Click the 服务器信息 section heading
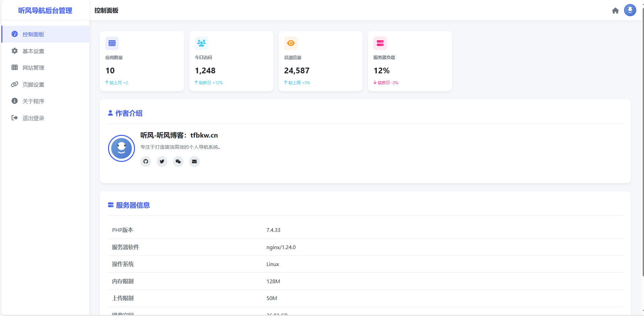This screenshot has height=316, width=644. 133,205
